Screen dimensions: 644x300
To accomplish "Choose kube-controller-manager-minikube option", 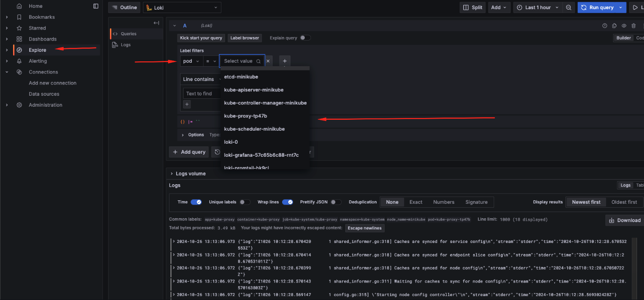I will tap(265, 103).
